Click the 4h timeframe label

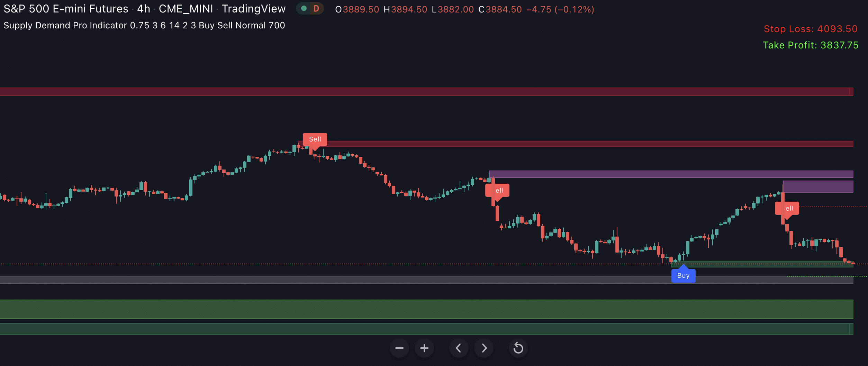coord(143,9)
